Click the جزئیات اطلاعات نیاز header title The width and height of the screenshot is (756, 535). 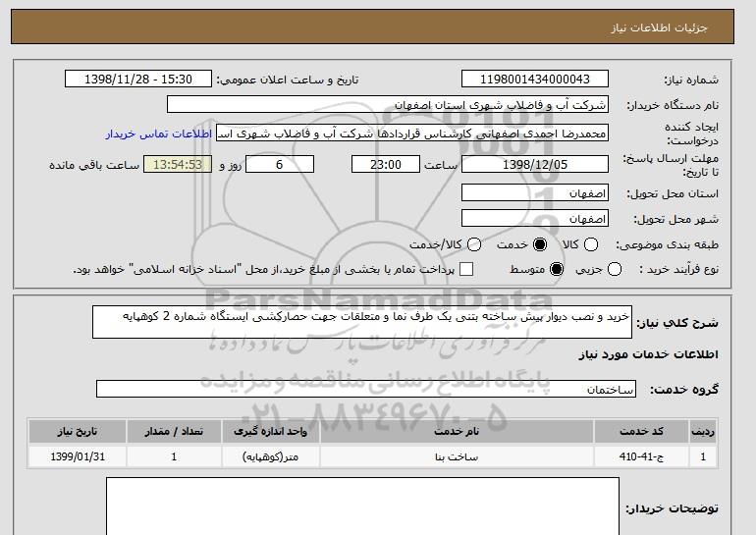[659, 27]
